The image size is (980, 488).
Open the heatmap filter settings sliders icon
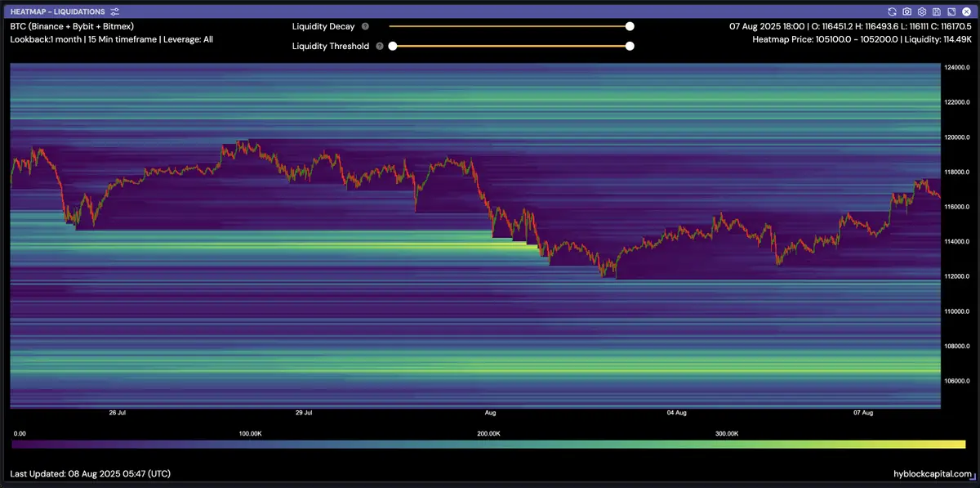(x=114, y=11)
